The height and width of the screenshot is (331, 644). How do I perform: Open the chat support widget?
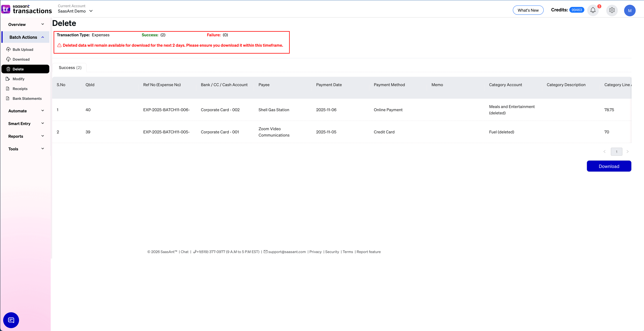click(11, 320)
